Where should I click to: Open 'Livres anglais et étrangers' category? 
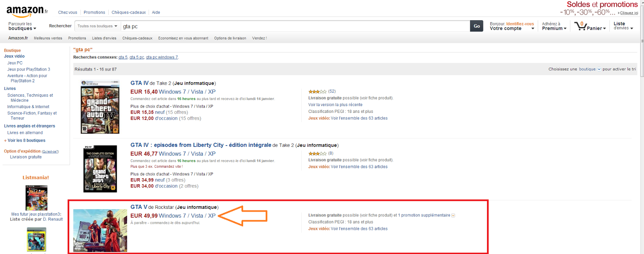coord(29,126)
